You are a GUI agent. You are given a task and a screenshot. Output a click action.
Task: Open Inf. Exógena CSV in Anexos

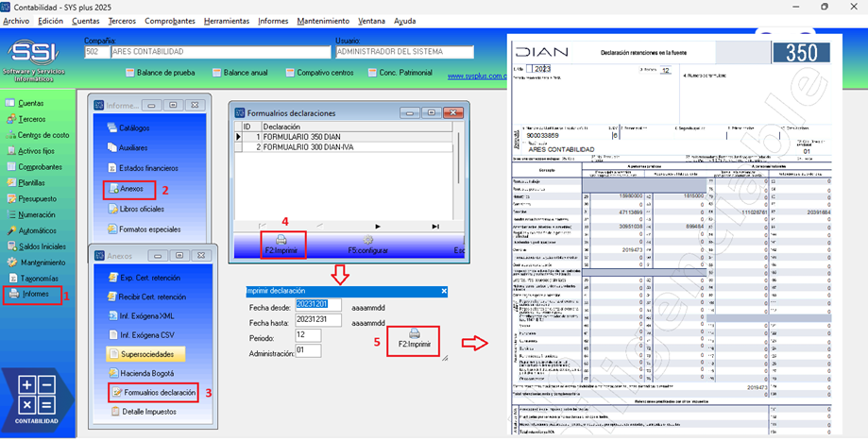click(141, 335)
